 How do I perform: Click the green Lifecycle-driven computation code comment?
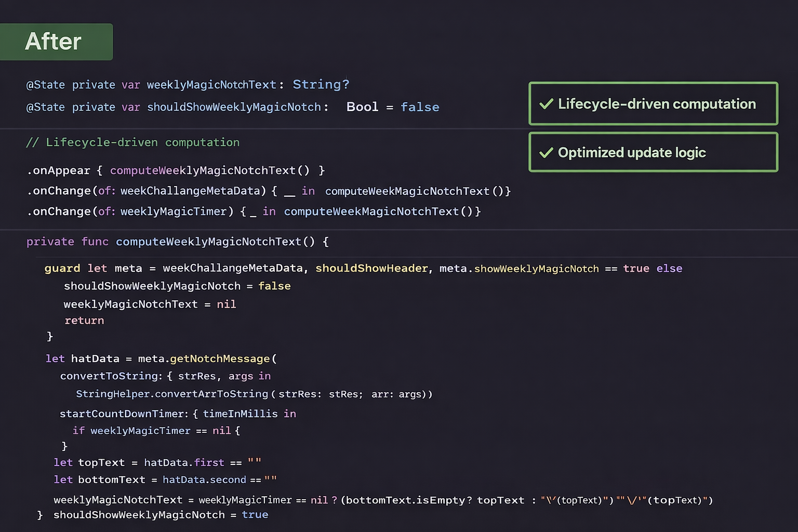133,142
